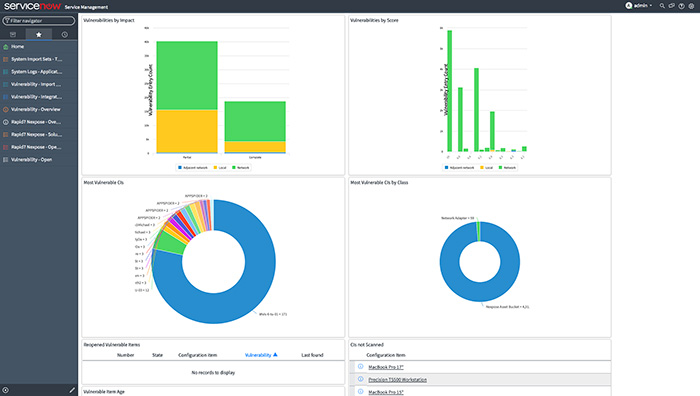Toggle Adjacent network legend in Score chart

[459, 167]
